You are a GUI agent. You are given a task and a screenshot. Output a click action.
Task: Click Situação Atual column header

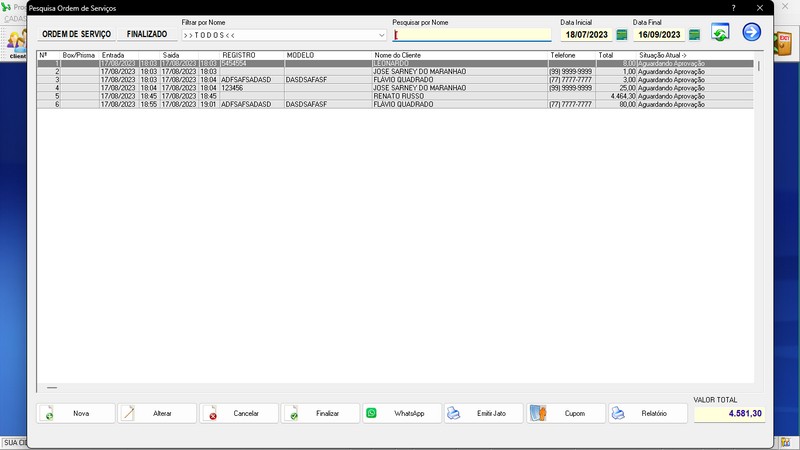tap(695, 55)
